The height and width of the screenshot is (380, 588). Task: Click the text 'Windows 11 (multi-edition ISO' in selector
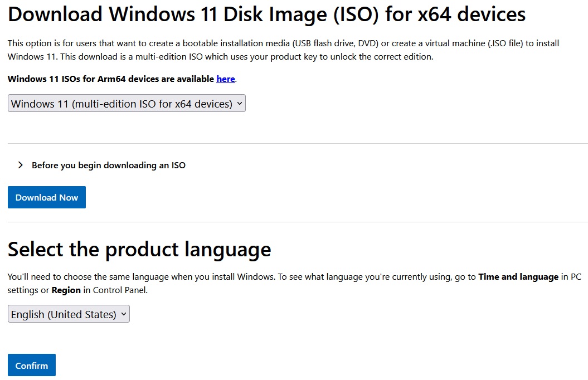84,104
